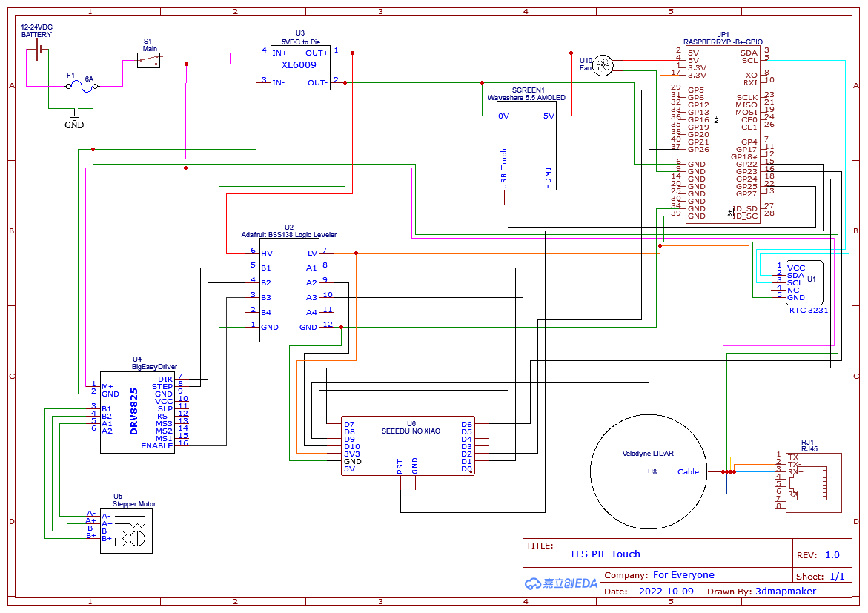This screenshot has width=868, height=613.
Task: Click the STEP pin on BigEasyDriver
Action: [x=162, y=386]
